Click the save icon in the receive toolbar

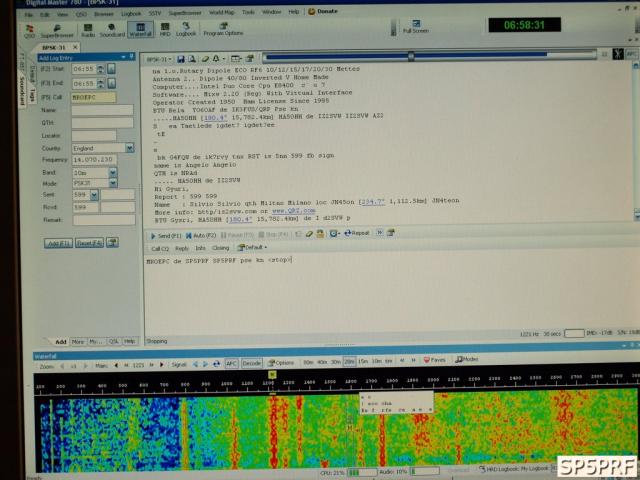(181, 60)
